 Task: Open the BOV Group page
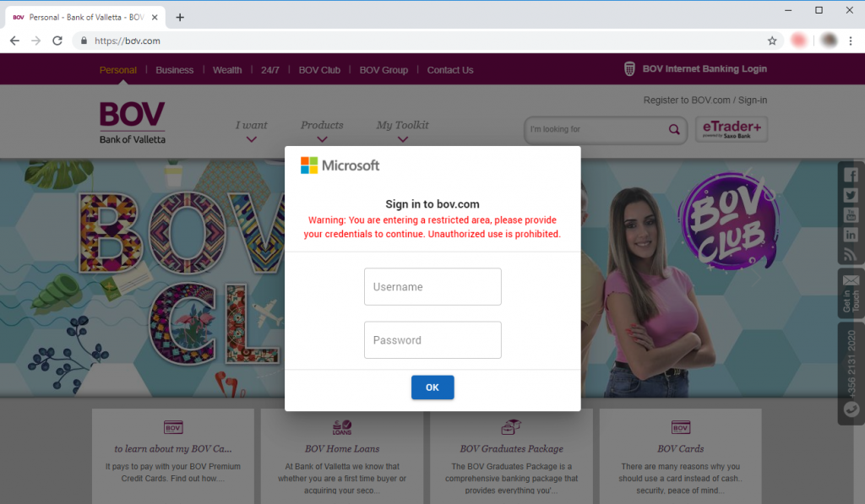point(384,70)
